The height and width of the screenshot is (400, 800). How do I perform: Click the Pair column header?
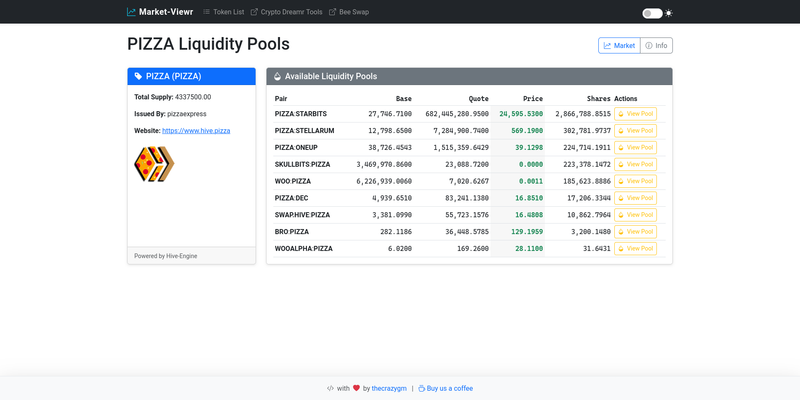(x=281, y=98)
